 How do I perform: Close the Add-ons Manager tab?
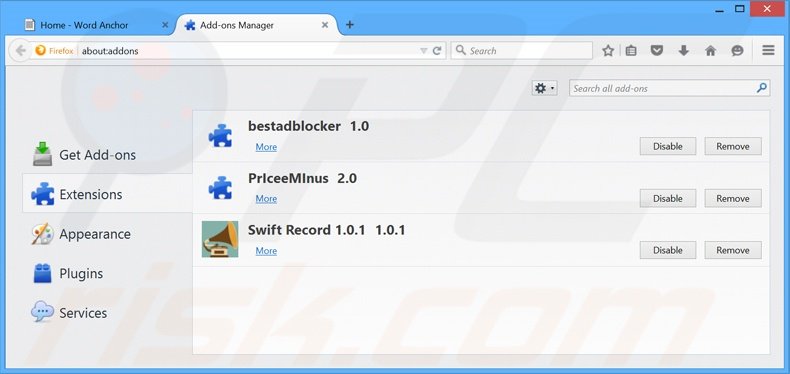tap(325, 25)
